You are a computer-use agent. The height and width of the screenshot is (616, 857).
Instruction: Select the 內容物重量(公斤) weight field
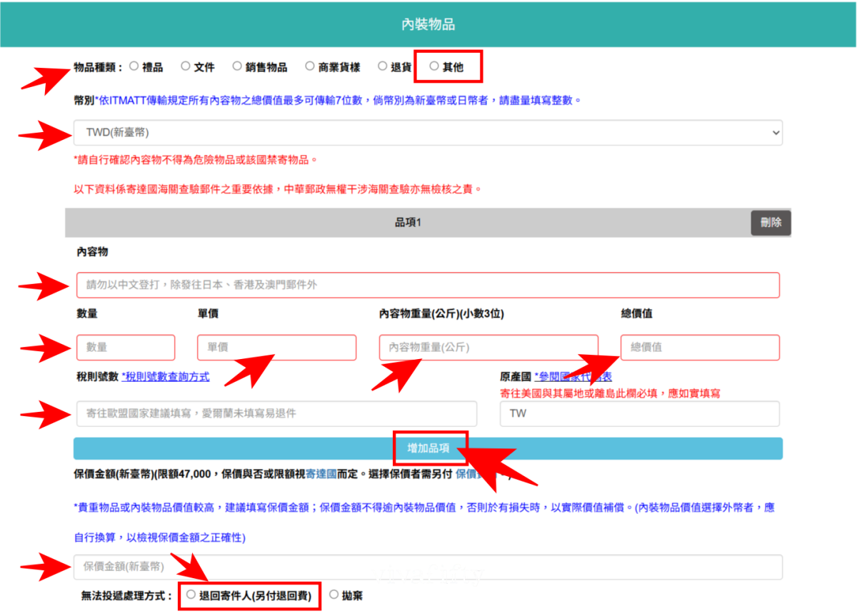coord(488,348)
